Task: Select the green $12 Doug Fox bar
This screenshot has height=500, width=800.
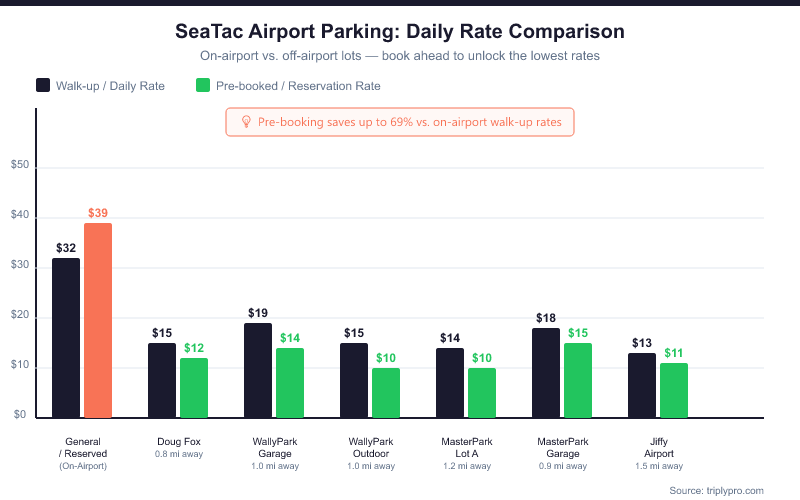Action: point(194,387)
